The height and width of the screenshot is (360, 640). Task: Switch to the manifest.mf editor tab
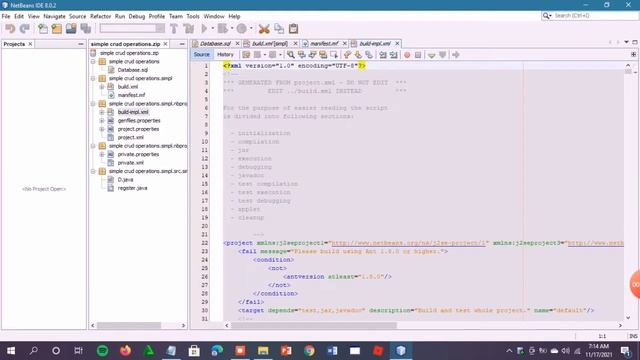pyautogui.click(x=324, y=43)
